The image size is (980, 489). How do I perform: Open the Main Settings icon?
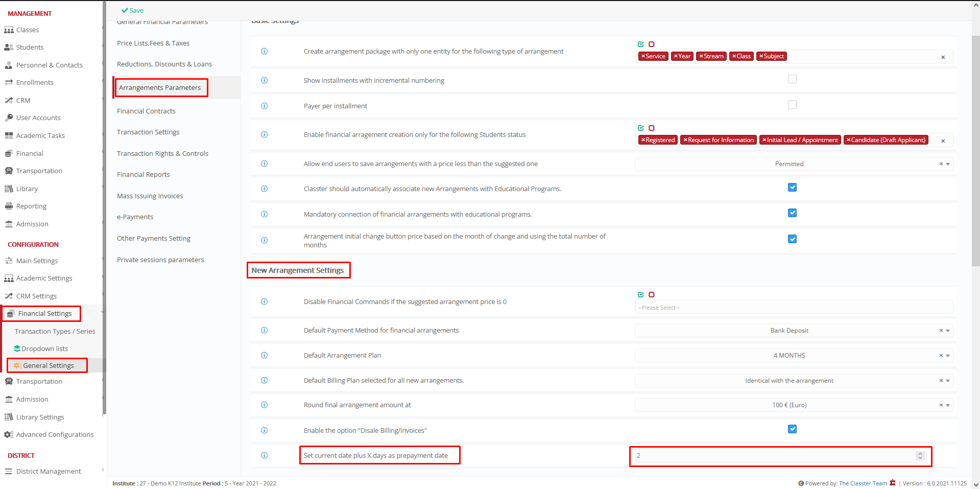[9, 261]
